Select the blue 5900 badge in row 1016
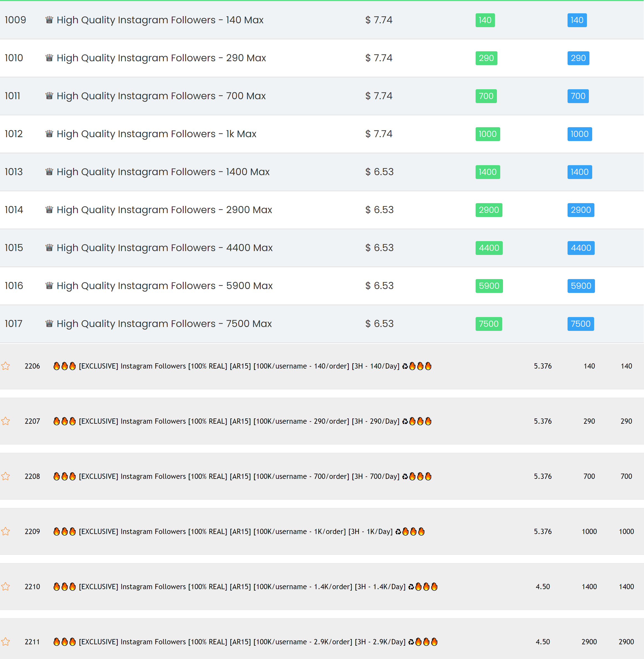 coord(581,285)
